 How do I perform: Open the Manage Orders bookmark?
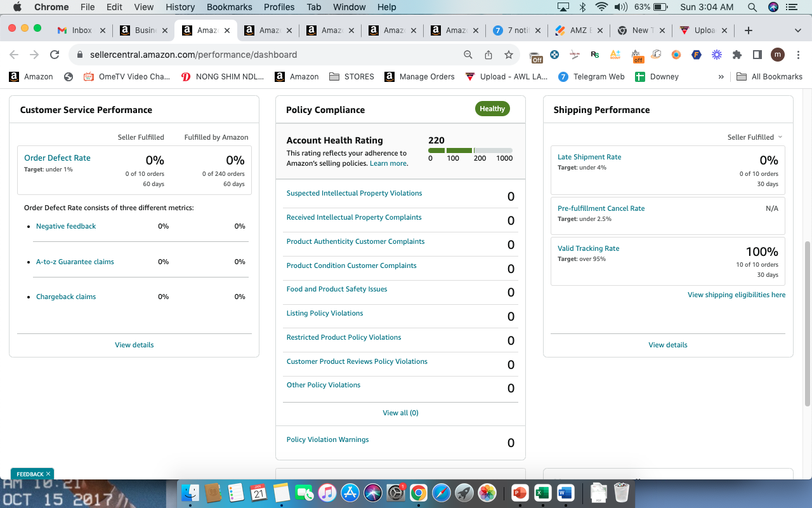pyautogui.click(x=419, y=76)
